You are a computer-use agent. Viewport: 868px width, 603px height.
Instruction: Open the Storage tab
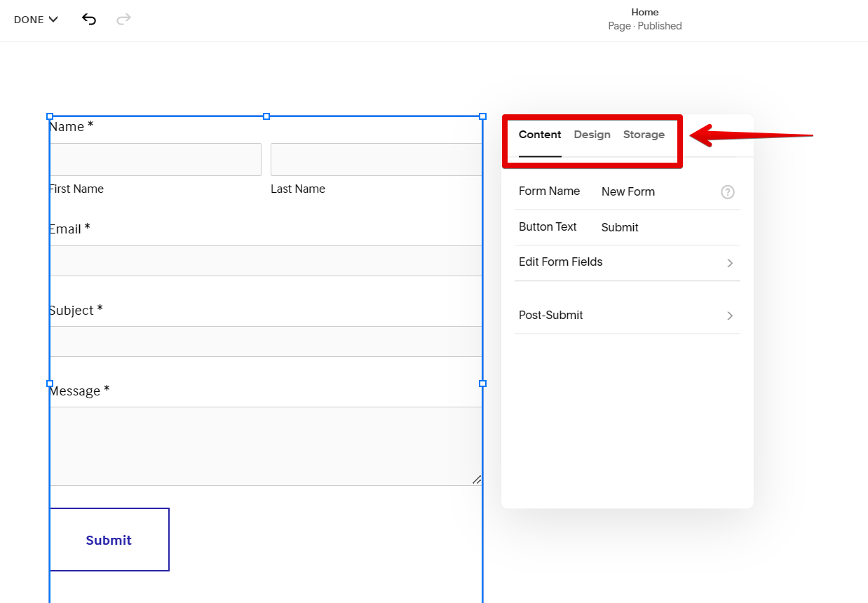(x=644, y=135)
